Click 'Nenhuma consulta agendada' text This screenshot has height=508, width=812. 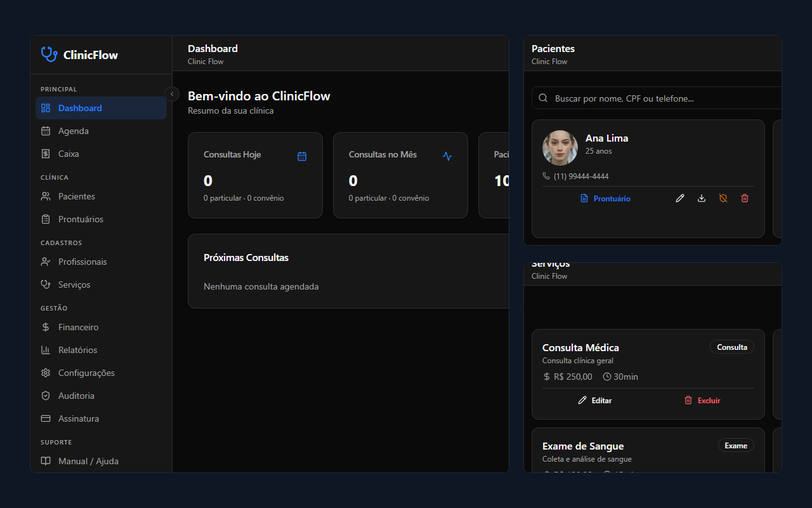(x=261, y=286)
